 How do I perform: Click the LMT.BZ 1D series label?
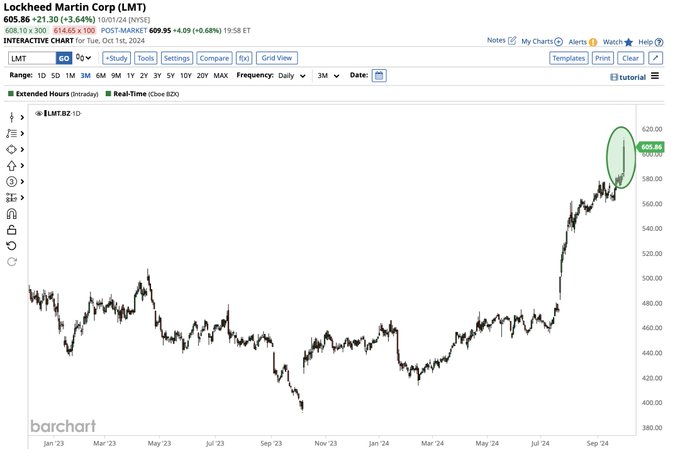point(63,114)
